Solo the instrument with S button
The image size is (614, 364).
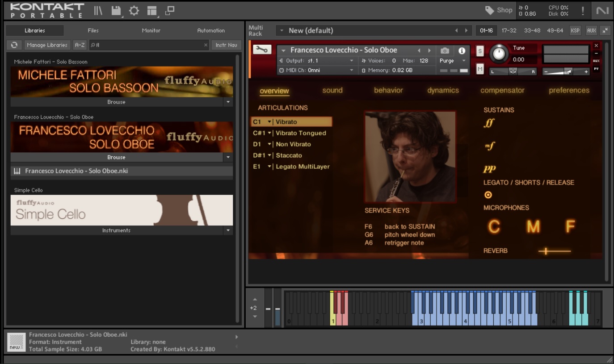click(x=480, y=51)
